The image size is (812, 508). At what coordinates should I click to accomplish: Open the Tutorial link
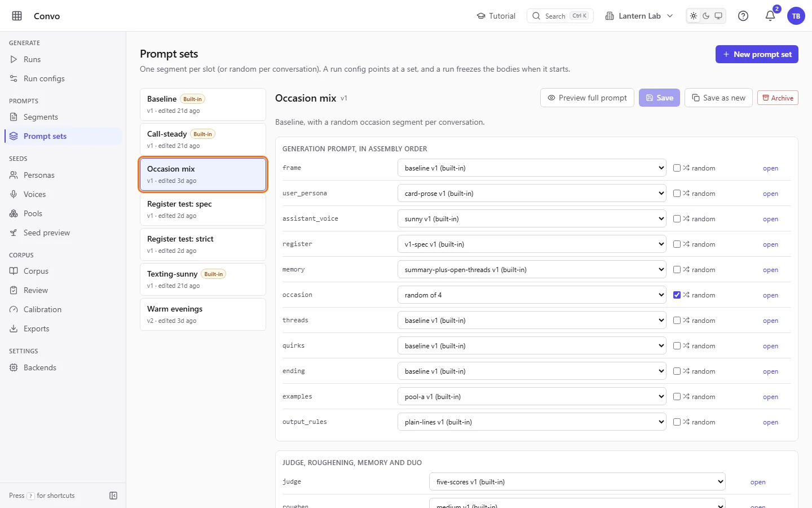496,16
